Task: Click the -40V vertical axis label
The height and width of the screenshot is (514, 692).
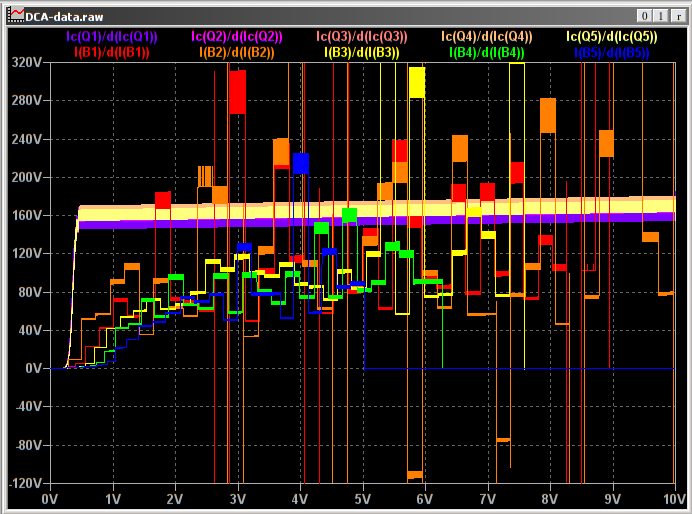Action: tap(28, 406)
